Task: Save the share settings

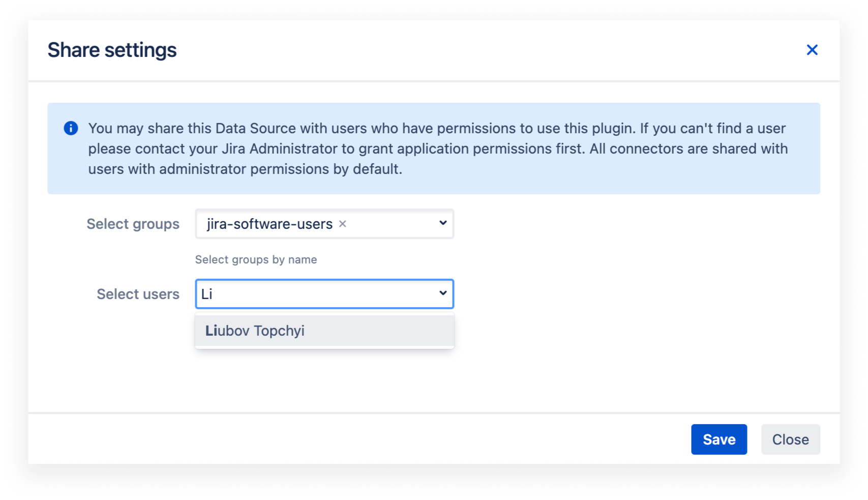Action: (719, 439)
